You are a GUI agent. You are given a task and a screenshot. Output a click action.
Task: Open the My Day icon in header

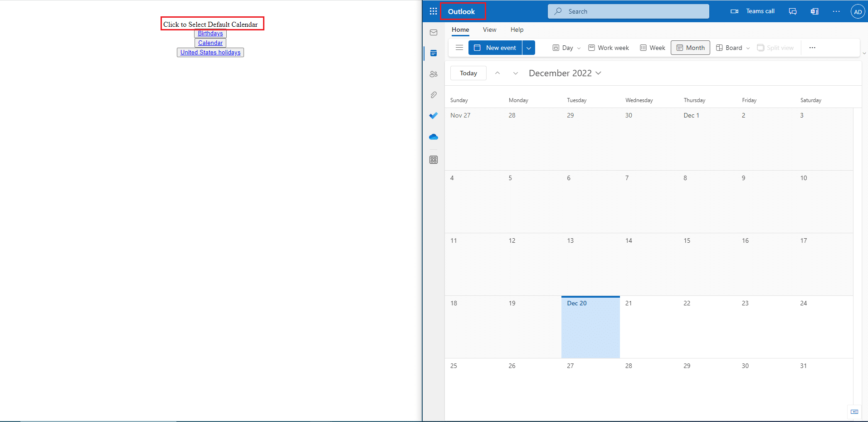coord(814,11)
